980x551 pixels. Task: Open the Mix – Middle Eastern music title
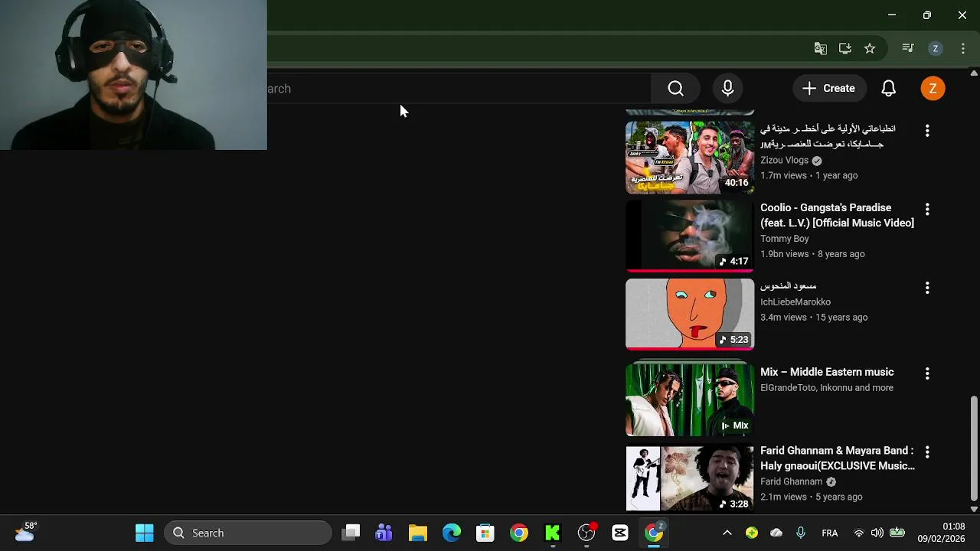click(x=827, y=372)
